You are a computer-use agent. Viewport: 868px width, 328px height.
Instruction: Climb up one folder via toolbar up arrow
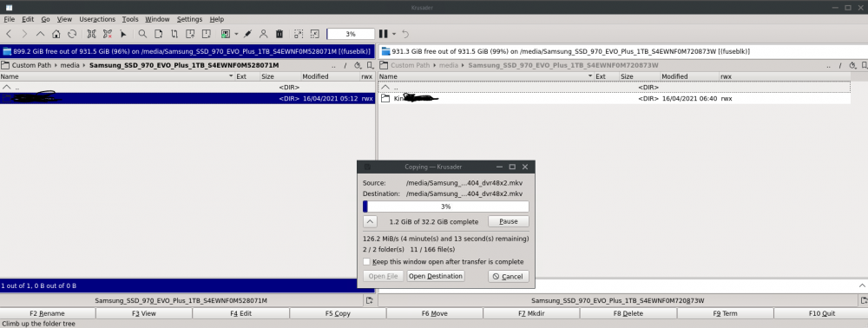click(x=40, y=34)
